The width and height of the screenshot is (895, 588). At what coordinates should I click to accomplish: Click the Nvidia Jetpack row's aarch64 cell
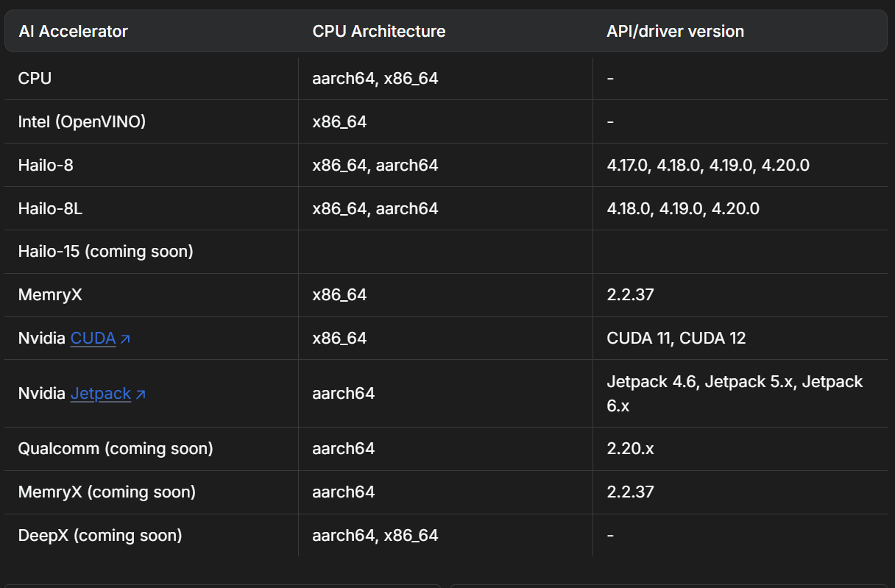point(343,394)
